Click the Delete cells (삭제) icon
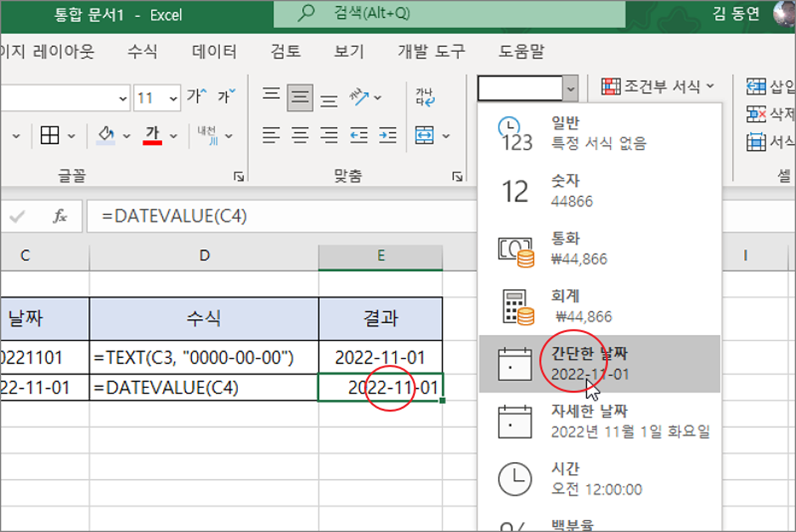The width and height of the screenshot is (796, 532). click(756, 114)
